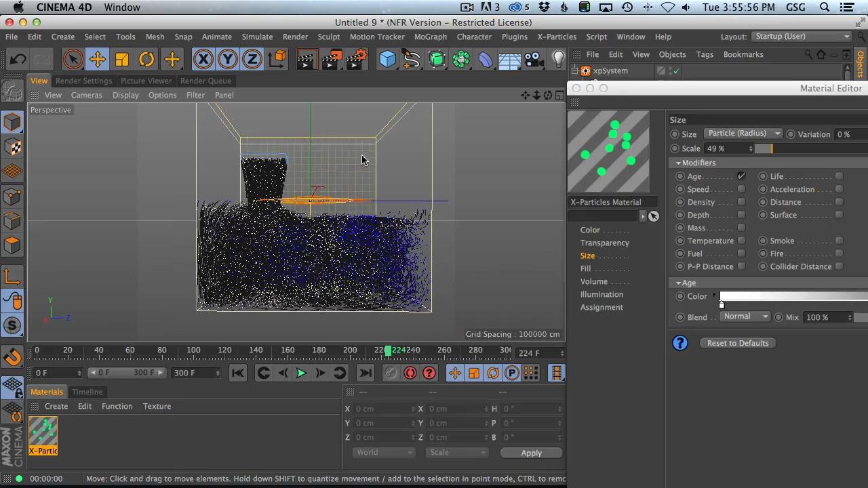
Task: Click the Undo arrow icon
Action: tap(18, 60)
